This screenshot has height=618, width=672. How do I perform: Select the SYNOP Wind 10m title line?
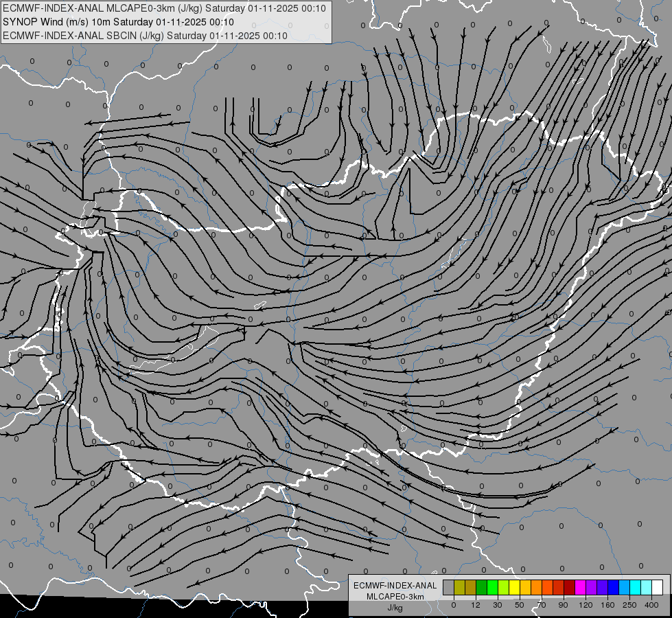coord(118,22)
